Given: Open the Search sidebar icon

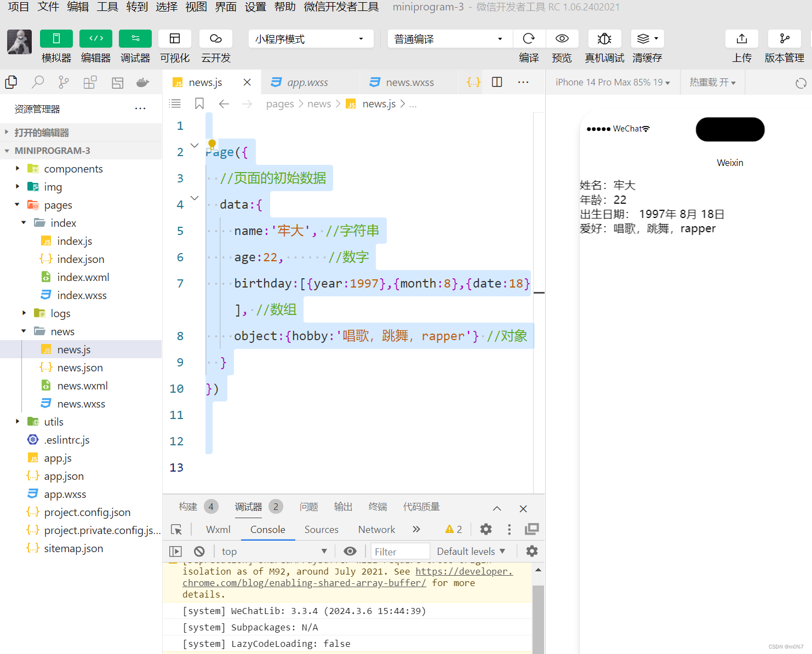Looking at the screenshot, I should [37, 82].
